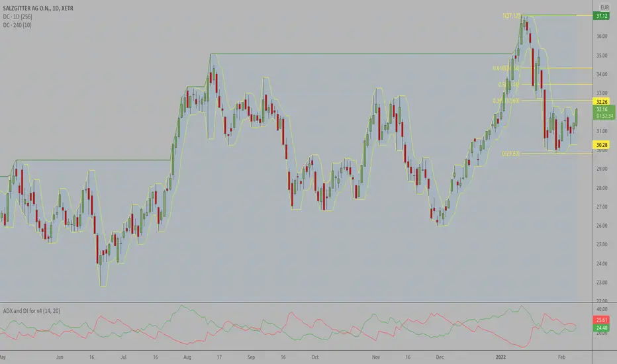
Task: Click the Jul label on time axis
Action: click(x=123, y=357)
